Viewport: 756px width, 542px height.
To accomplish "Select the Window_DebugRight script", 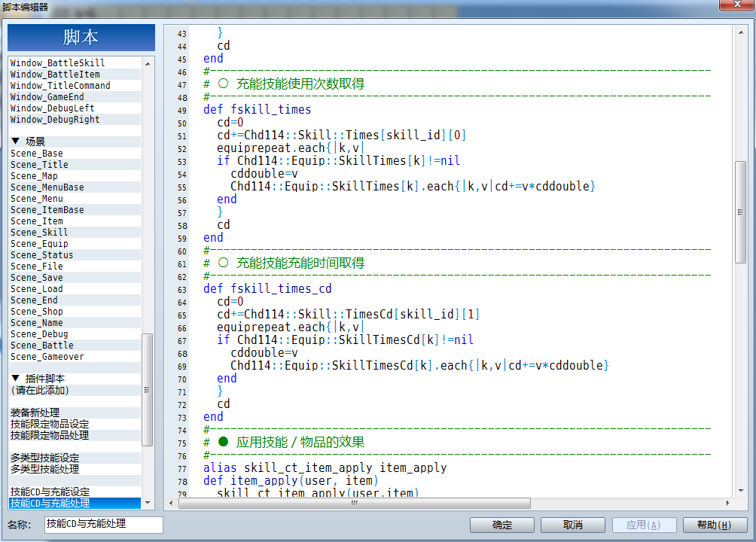I will (75, 120).
